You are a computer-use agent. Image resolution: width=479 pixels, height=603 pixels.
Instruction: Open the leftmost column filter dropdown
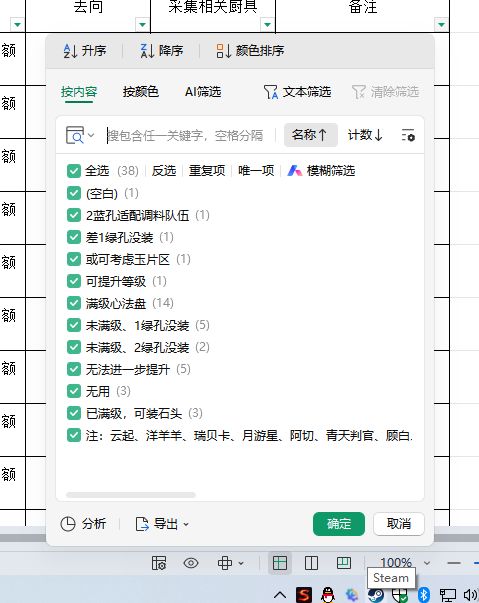(17, 25)
